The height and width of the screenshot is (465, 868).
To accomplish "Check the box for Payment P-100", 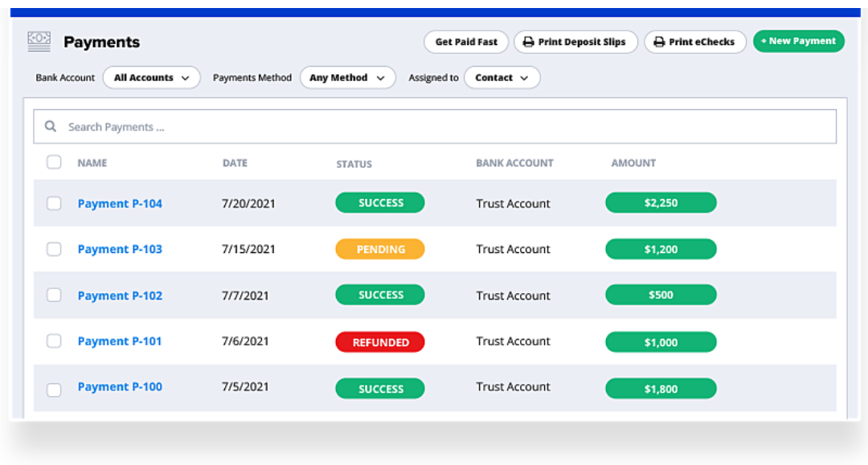I will (54, 390).
